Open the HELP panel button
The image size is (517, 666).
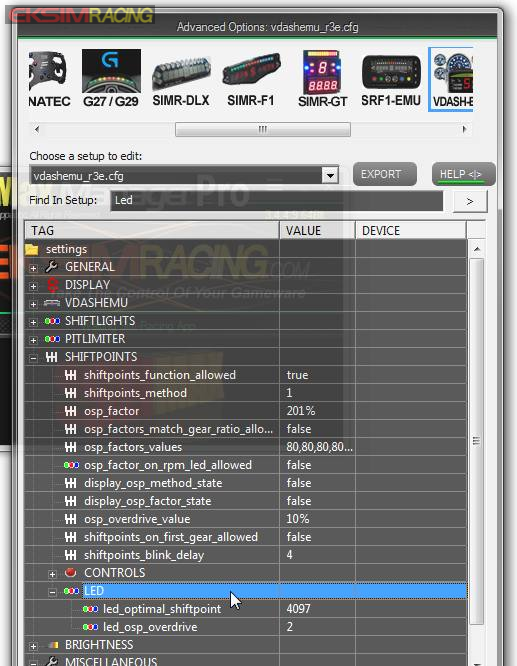click(x=463, y=174)
